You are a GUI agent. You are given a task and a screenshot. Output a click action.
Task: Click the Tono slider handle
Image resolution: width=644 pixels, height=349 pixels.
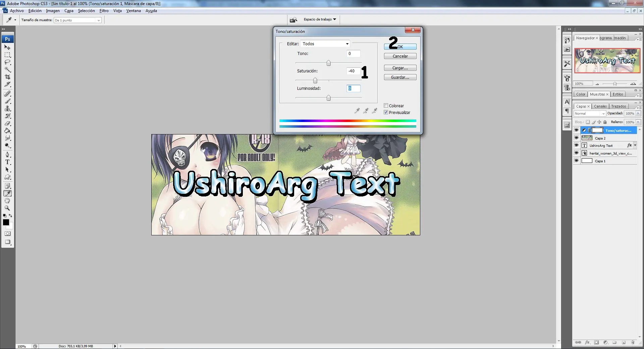point(328,63)
